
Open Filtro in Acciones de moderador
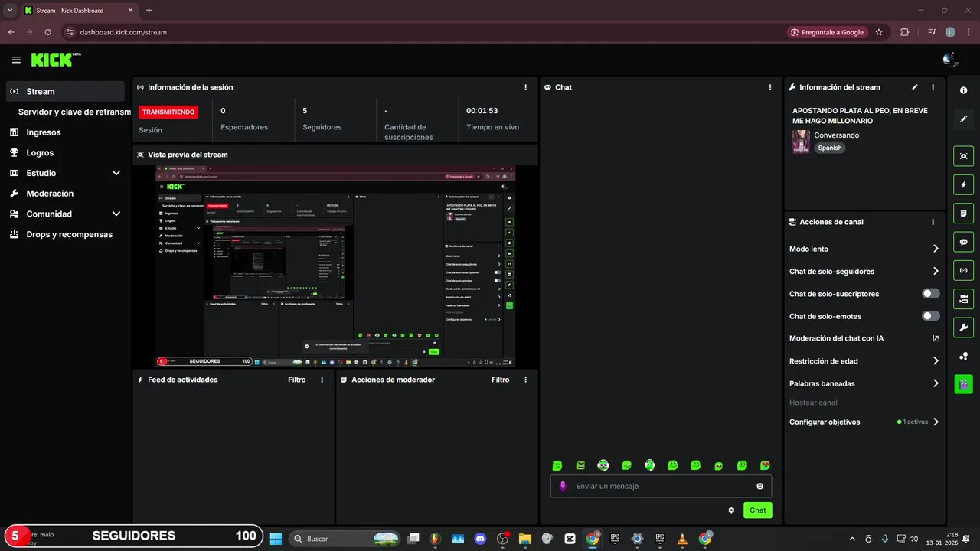tap(500, 380)
